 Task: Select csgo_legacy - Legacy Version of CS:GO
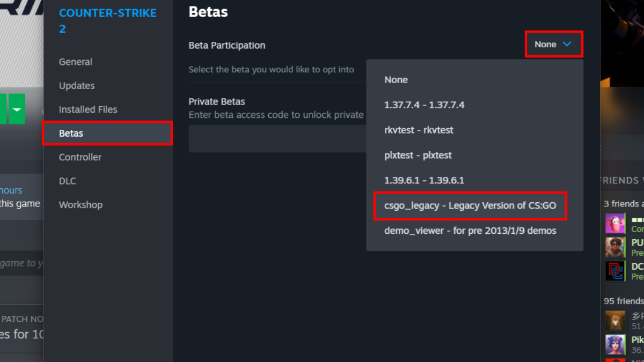click(470, 206)
